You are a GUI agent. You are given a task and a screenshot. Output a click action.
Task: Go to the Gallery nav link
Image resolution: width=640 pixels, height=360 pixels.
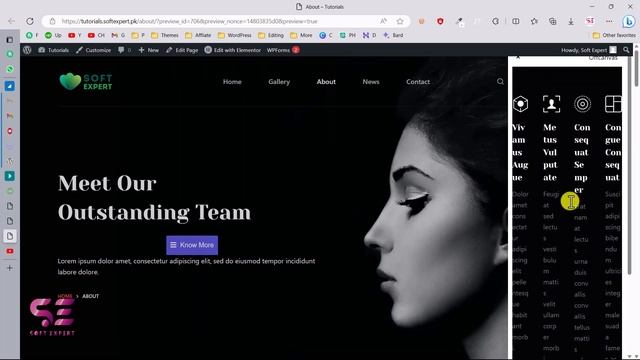point(279,82)
